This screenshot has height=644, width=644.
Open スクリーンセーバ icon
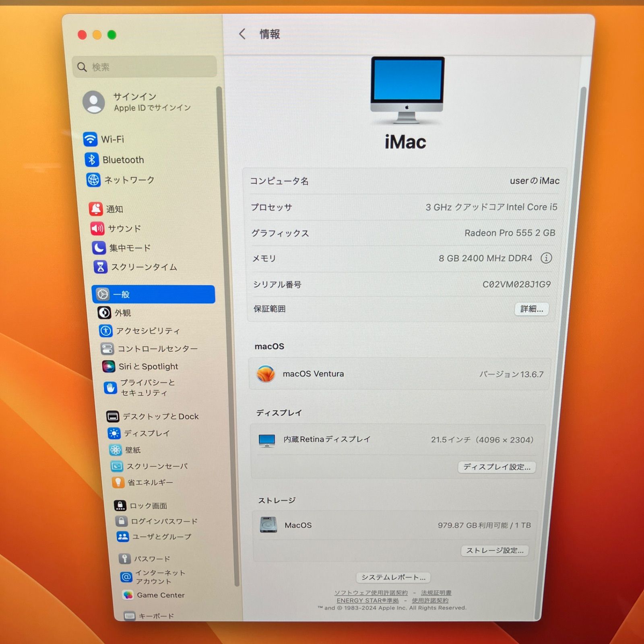tap(117, 466)
